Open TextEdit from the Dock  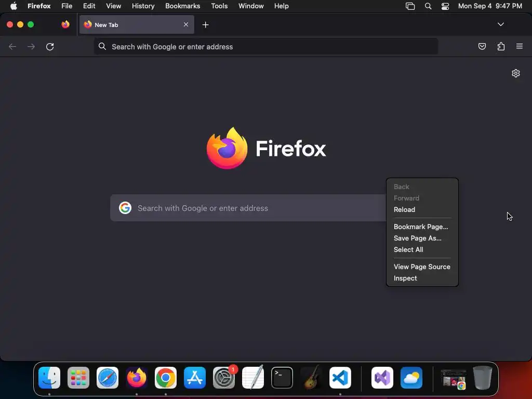253,378
